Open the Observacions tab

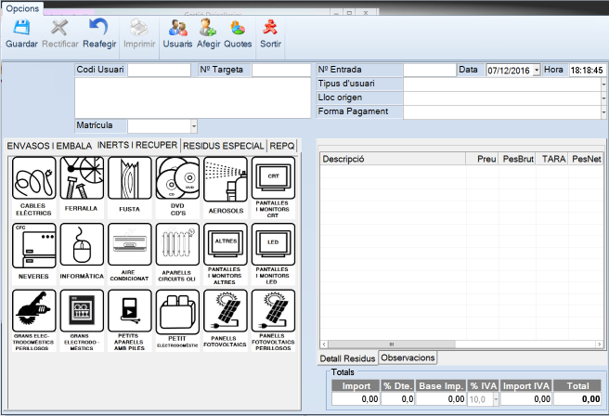408,358
